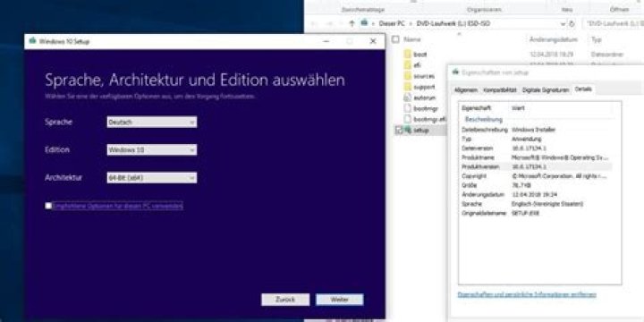Close the Windows 10 Setup window
Viewport: 644px width, 322px height.
[372, 41]
